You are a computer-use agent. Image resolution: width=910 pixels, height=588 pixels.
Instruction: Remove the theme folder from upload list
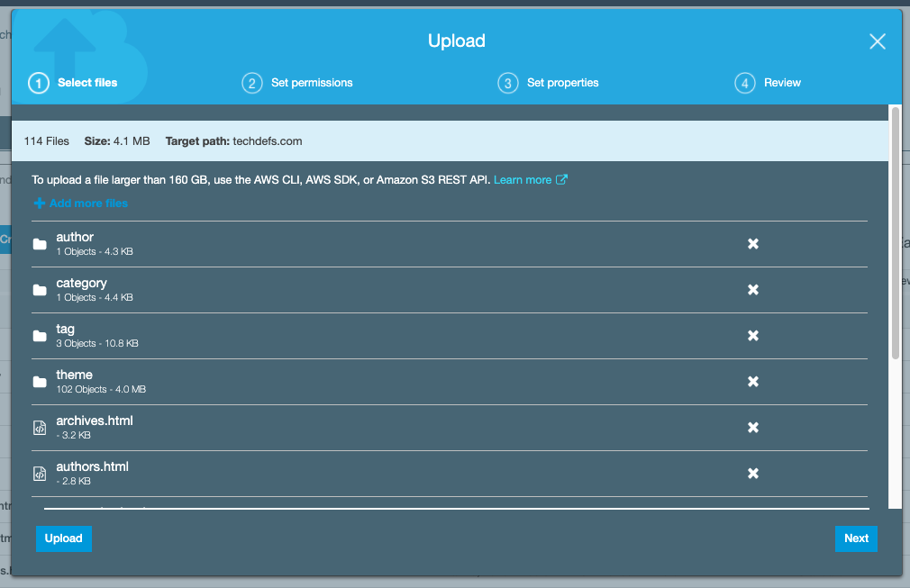(752, 382)
